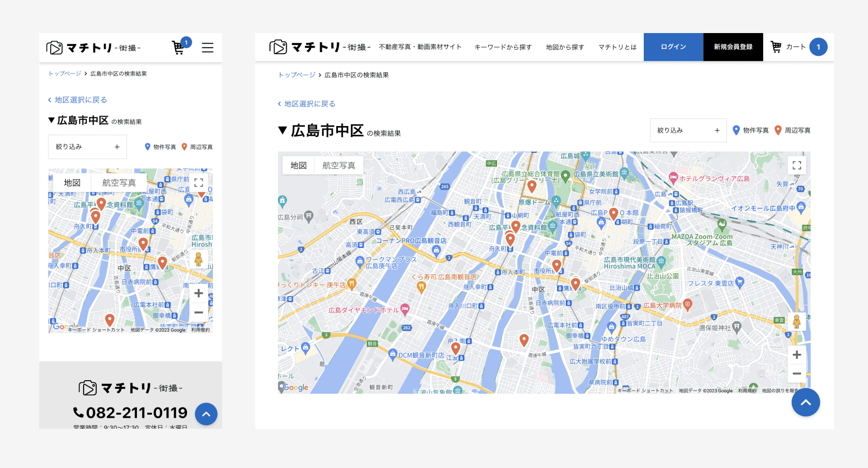Click phone number 082-211-0119
The height and width of the screenshot is (468, 868).
(131, 413)
